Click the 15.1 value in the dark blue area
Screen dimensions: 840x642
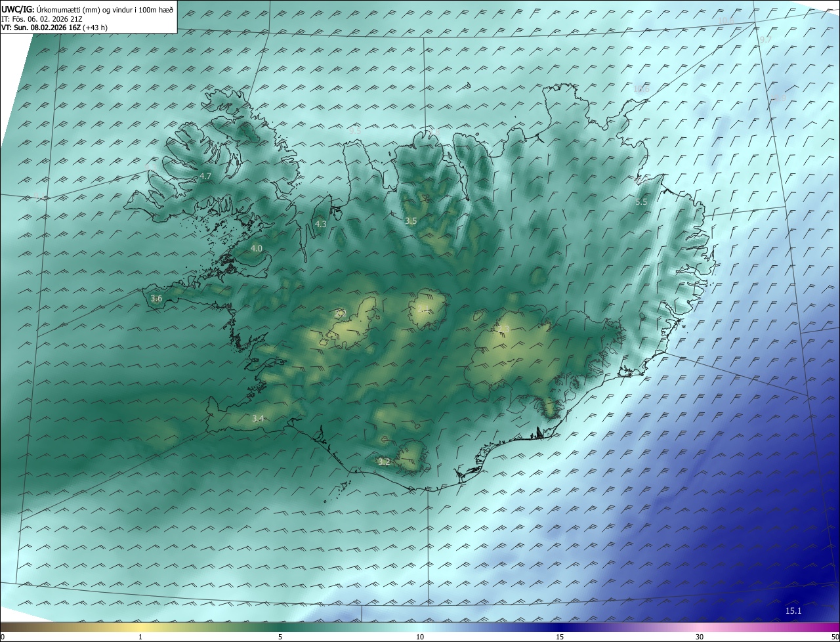coord(793,611)
